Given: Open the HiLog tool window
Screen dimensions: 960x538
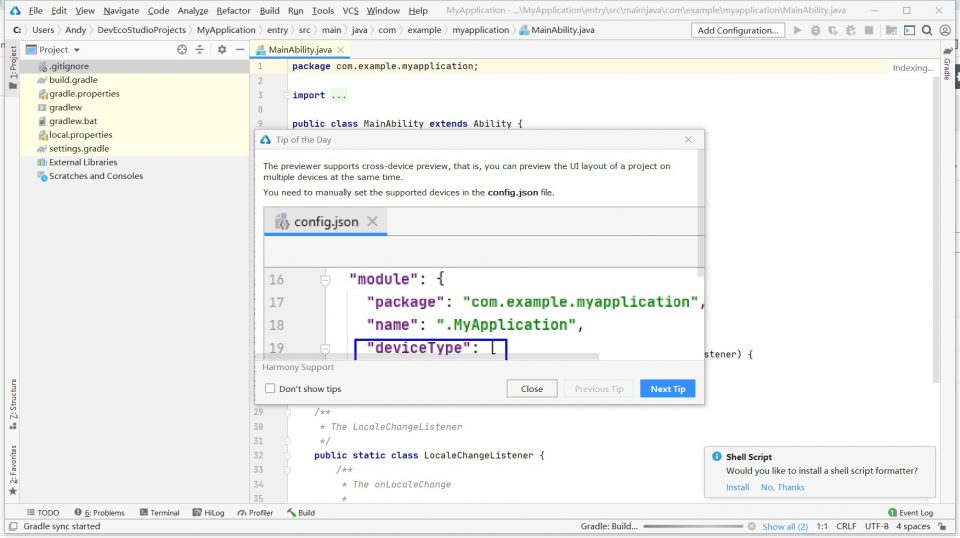Looking at the screenshot, I should [x=208, y=513].
